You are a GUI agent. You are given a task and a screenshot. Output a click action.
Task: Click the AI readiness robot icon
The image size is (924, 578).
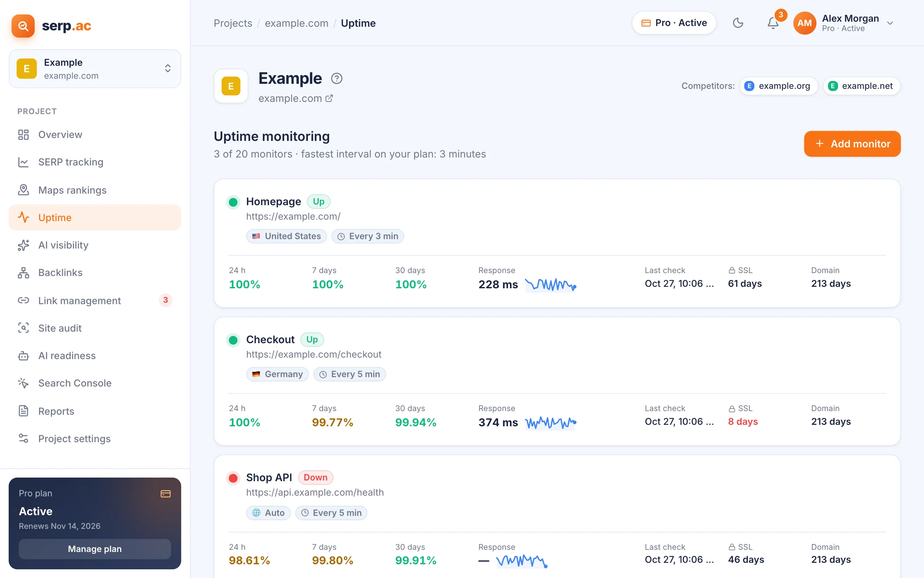23,355
